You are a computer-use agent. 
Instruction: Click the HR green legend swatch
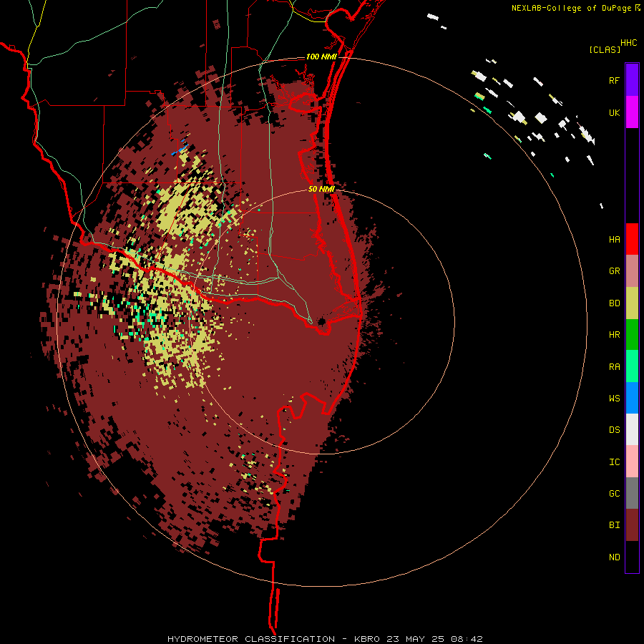tap(632, 334)
